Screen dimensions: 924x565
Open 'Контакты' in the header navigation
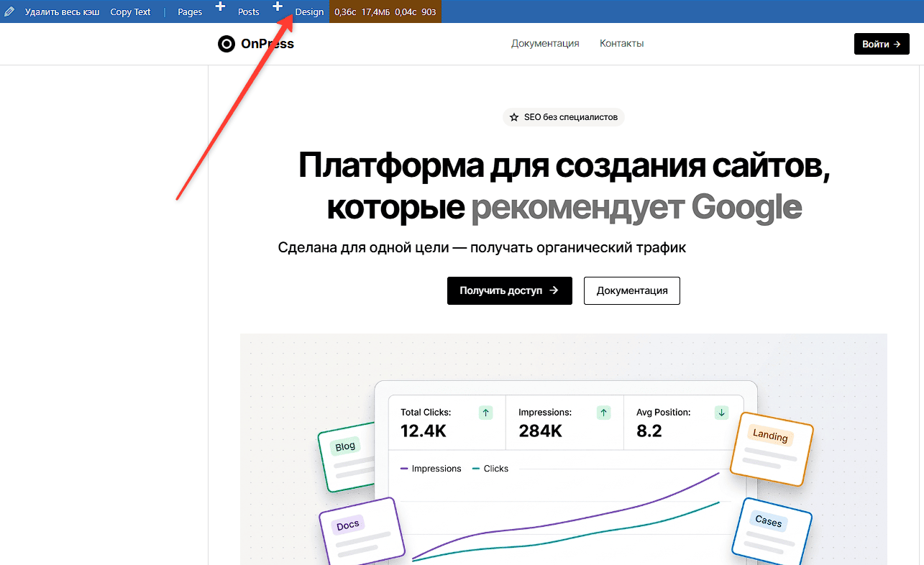(x=621, y=43)
